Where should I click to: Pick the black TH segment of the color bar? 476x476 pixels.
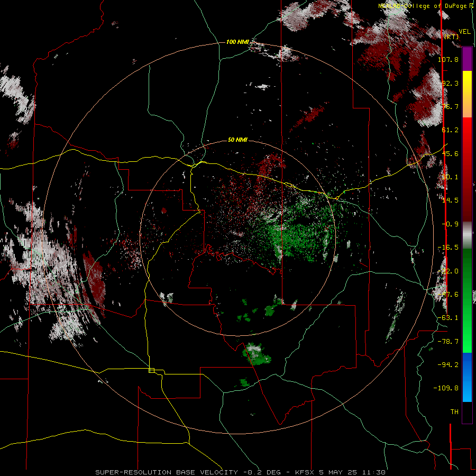pos(467,412)
